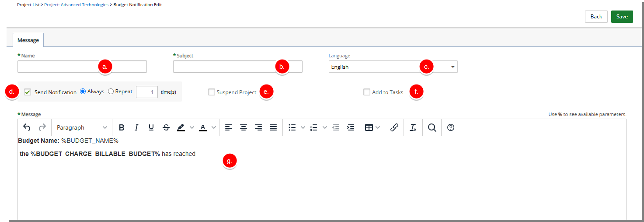Open Project: Advanced Technologies breadcrumb link

(76, 4)
